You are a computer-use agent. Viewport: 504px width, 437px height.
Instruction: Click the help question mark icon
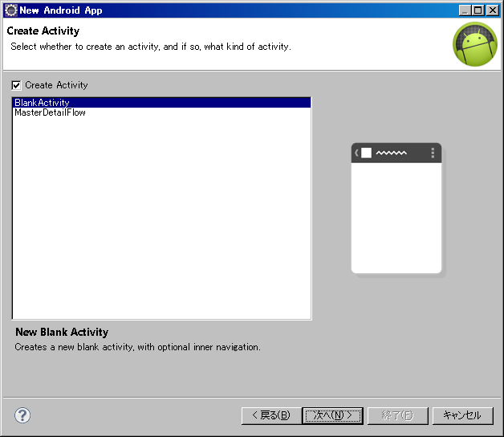(x=22, y=415)
